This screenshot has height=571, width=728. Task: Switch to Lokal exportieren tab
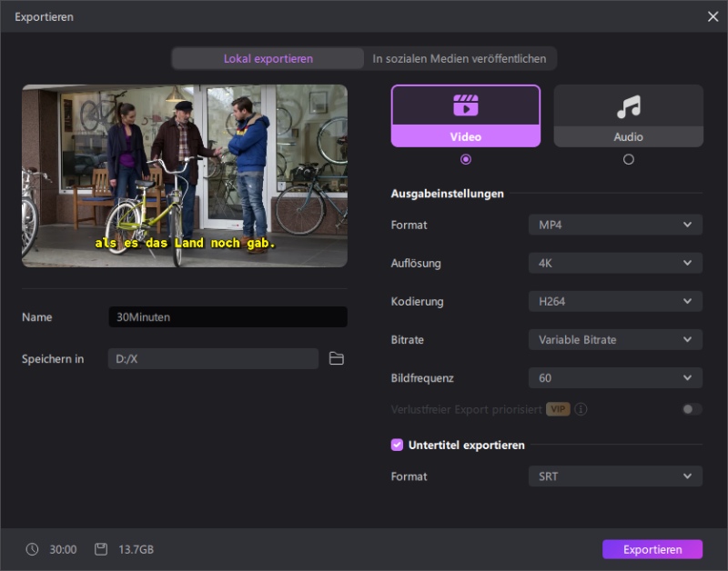(268, 58)
